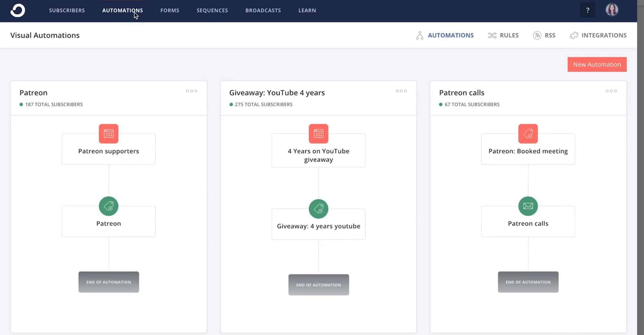The width and height of the screenshot is (644, 335).
Task: Go to the Subscribers menu
Action: [x=67, y=10]
